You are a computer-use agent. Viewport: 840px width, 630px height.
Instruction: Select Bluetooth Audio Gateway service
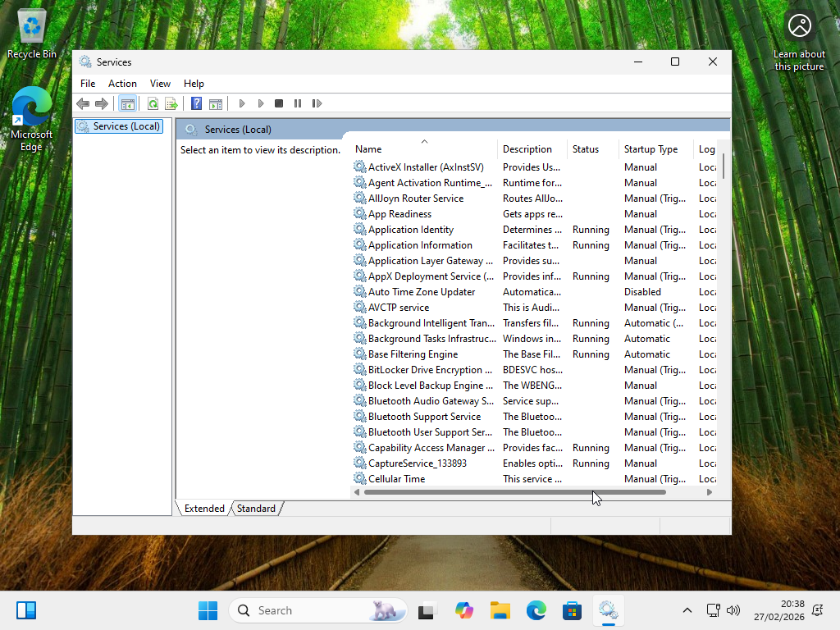click(534, 400)
